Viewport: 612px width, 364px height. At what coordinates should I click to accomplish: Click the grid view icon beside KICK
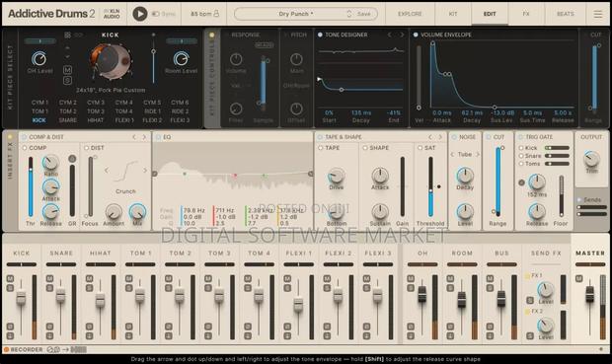[x=67, y=35]
